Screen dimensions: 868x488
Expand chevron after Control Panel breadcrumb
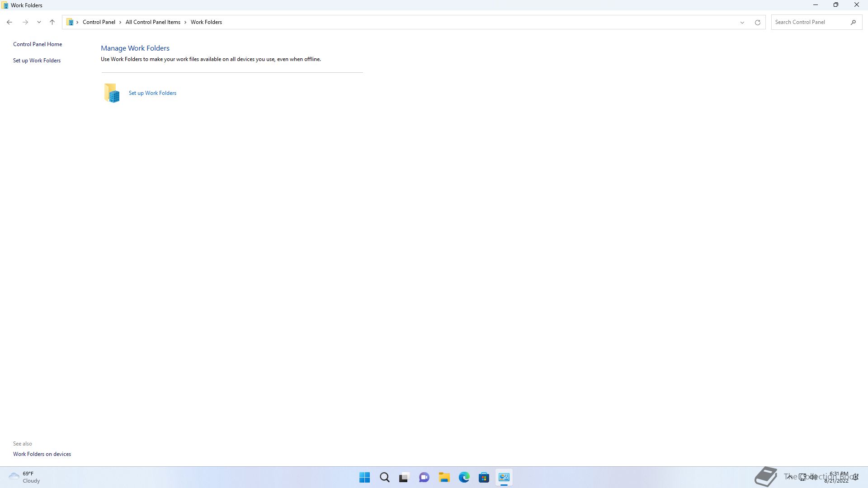click(x=120, y=22)
